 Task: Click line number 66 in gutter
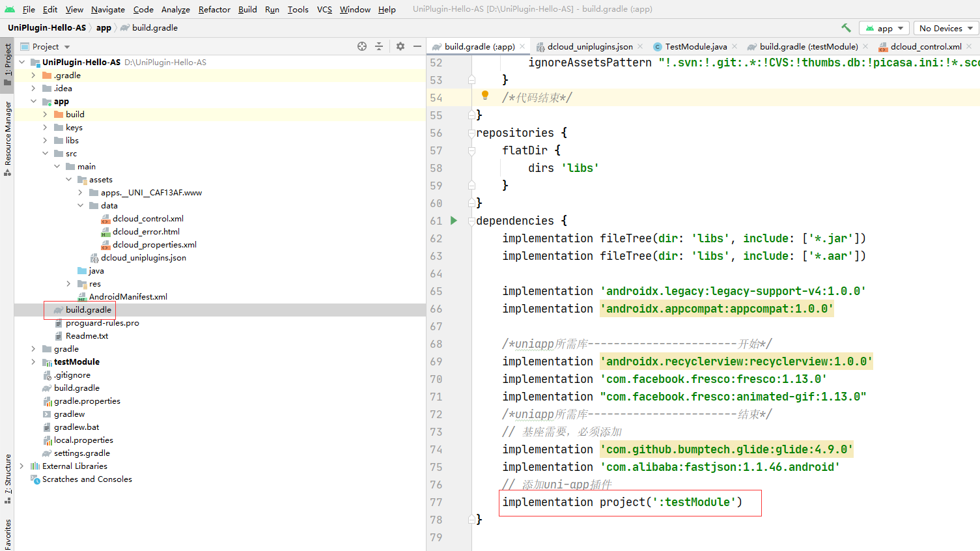coord(436,309)
